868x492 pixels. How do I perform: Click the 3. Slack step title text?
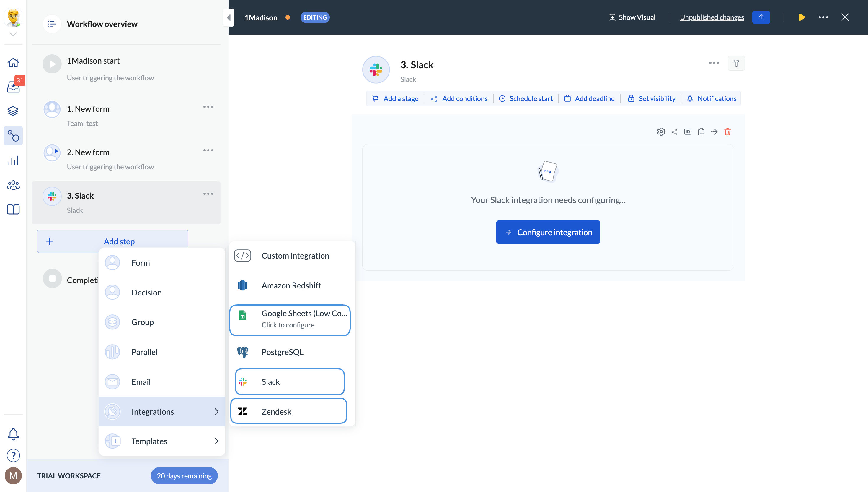point(417,64)
